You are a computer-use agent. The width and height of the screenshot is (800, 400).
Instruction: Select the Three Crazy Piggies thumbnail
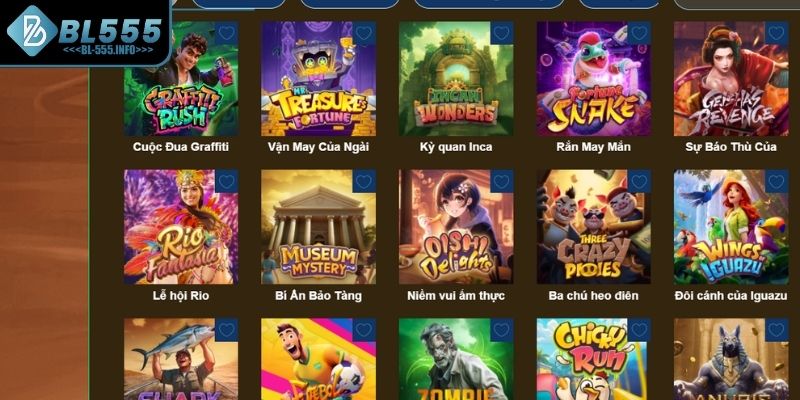click(594, 227)
